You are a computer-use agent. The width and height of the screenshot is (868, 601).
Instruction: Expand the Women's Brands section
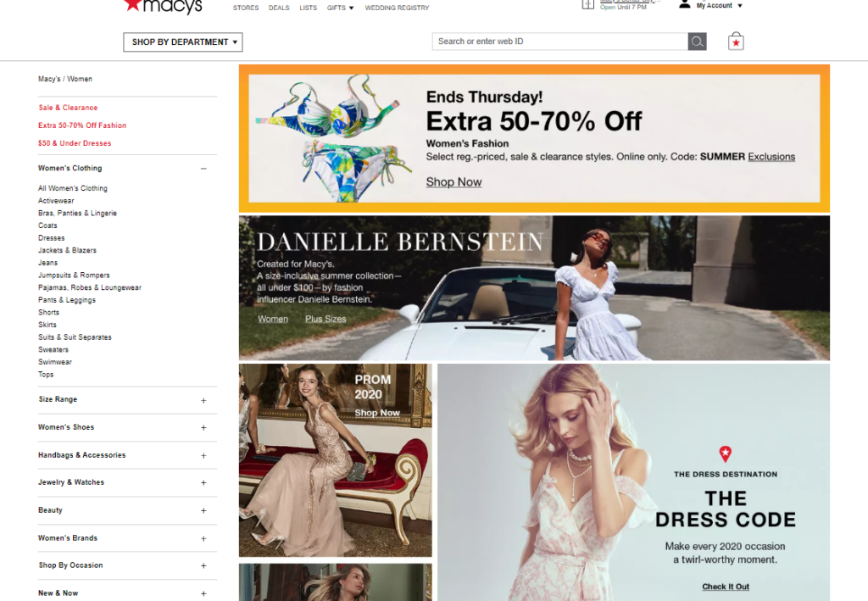click(x=203, y=538)
